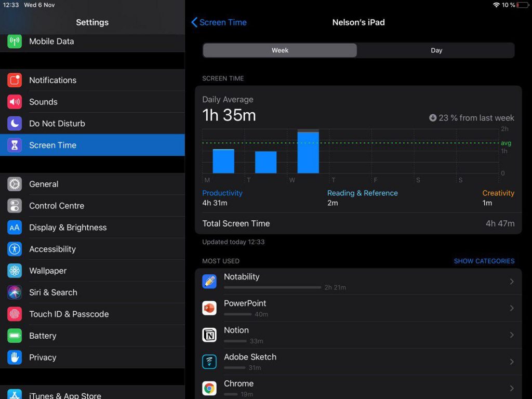Image resolution: width=532 pixels, height=399 pixels.
Task: Tap 23 % from last week text
Action: point(476,118)
